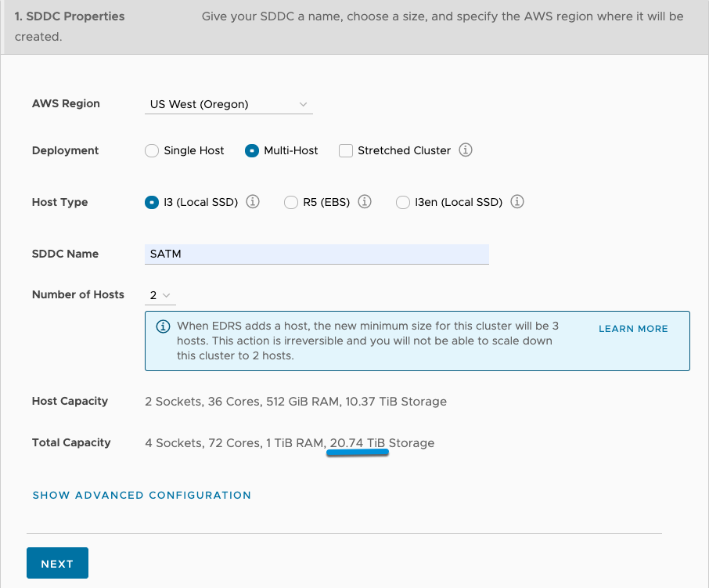Select the Multi-Host deployment option
This screenshot has height=588, width=709.
coord(252,150)
